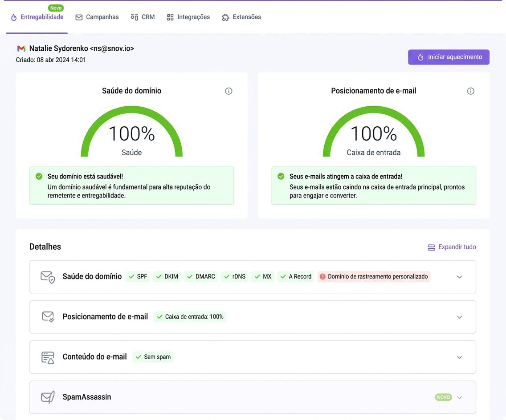Click the Conteúdo do e-mail warning icon
The image size is (506, 420).
(x=48, y=357)
